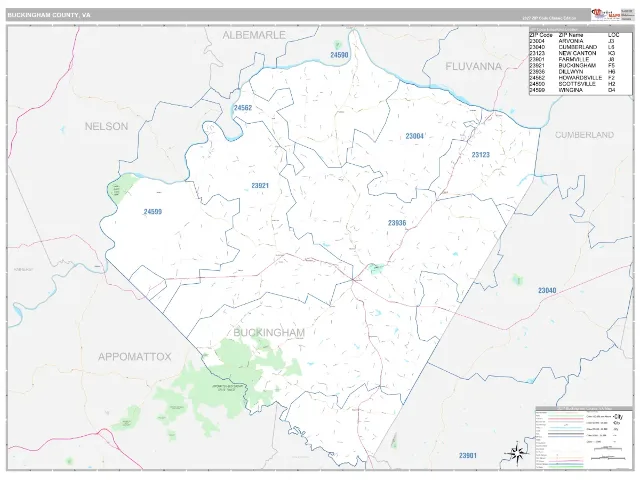The width and height of the screenshot is (640, 480).
Task: Click the Buckingham County, VA title text
Action: pos(49,15)
